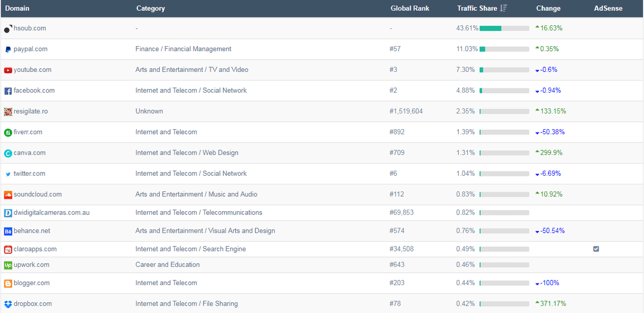
Task: Click the Domain column header
Action: point(17,9)
